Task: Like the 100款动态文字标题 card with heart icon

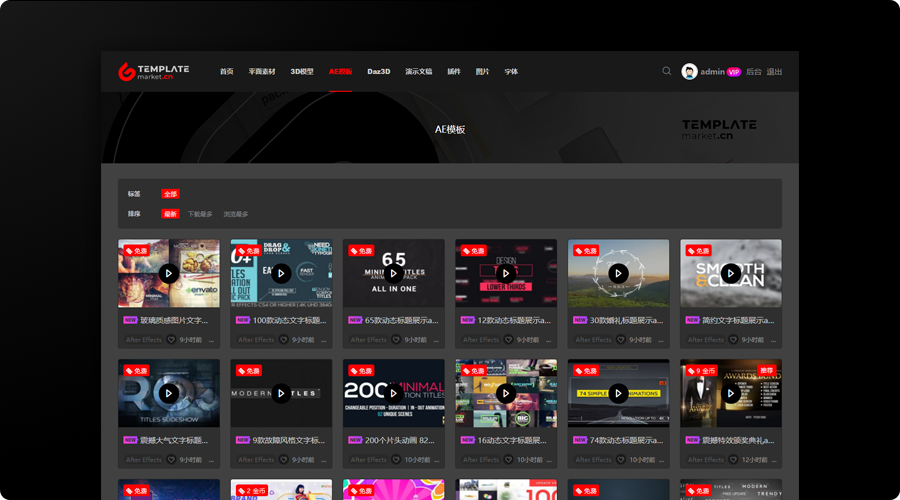Action: pos(284,340)
